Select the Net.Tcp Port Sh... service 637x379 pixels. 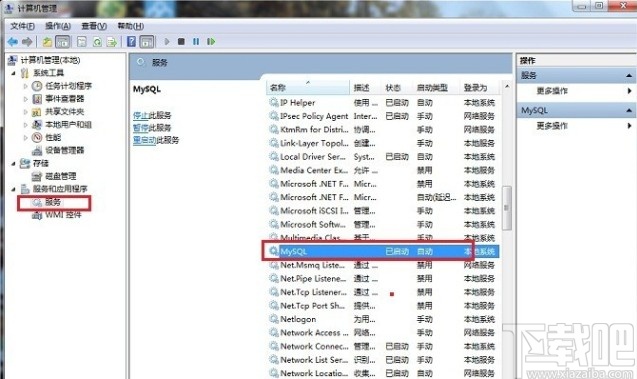tap(383, 306)
